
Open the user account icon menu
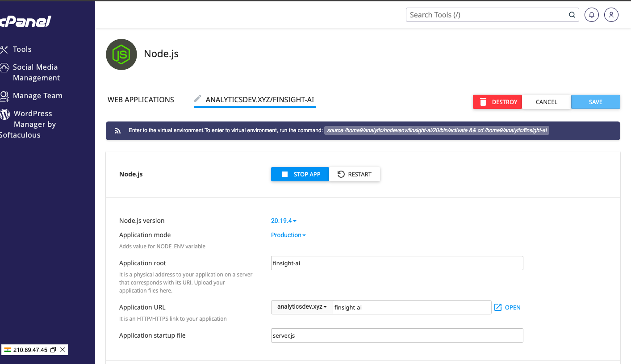(611, 15)
